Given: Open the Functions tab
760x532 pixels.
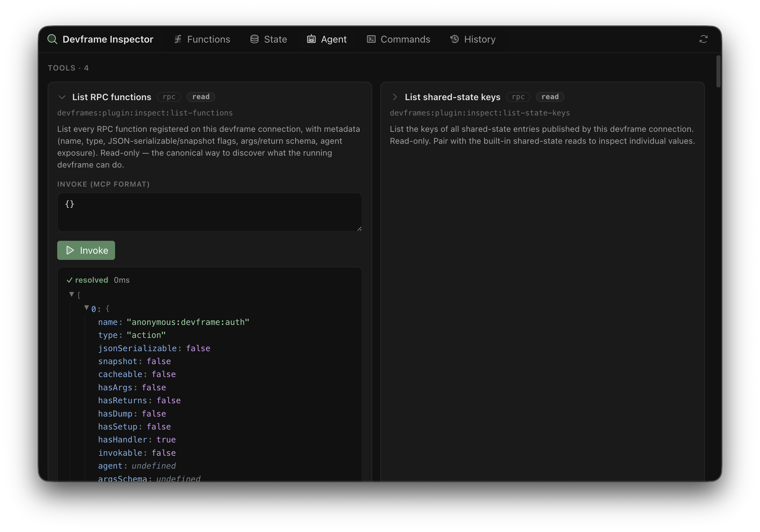Looking at the screenshot, I should [202, 39].
